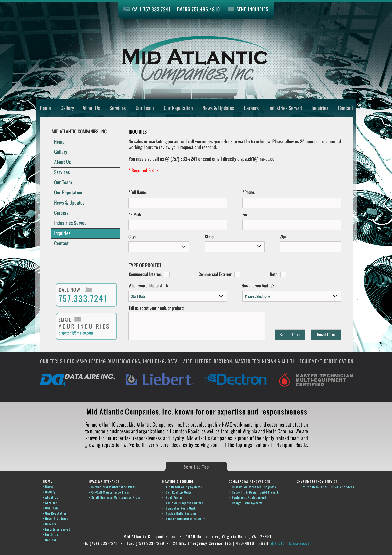Click the envelope icon in the EMAIL box
The width and height of the screenshot is (392, 555).
pos(78,319)
